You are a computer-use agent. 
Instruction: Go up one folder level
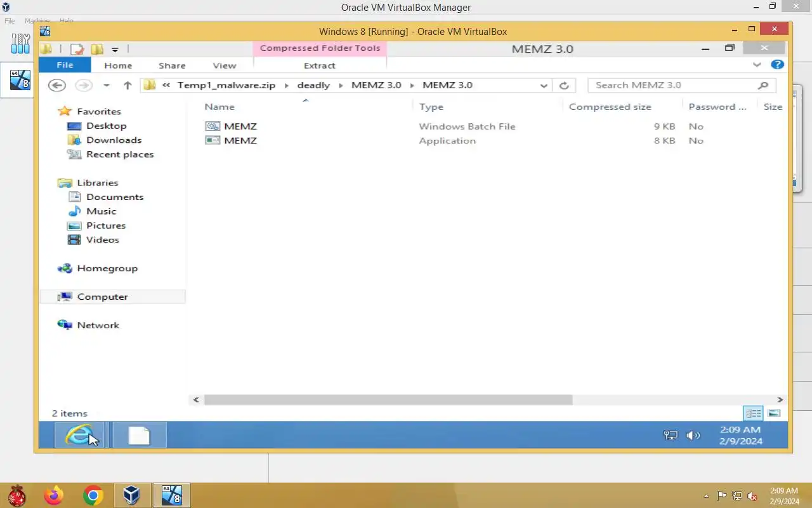click(x=128, y=85)
